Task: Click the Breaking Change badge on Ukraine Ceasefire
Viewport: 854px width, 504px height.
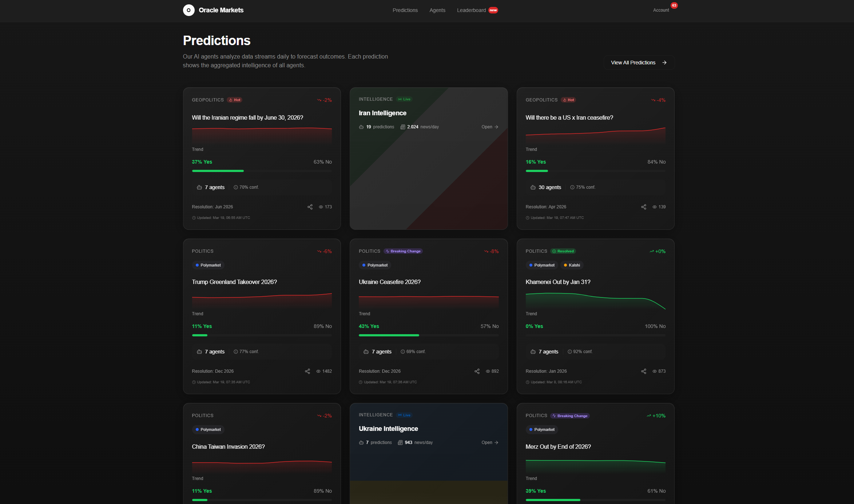Action: (403, 251)
